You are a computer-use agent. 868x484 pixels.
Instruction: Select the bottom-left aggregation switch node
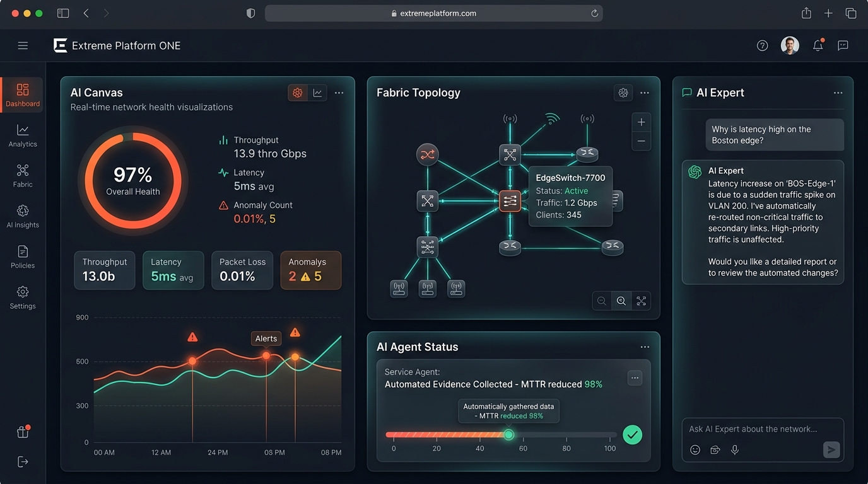click(x=428, y=247)
